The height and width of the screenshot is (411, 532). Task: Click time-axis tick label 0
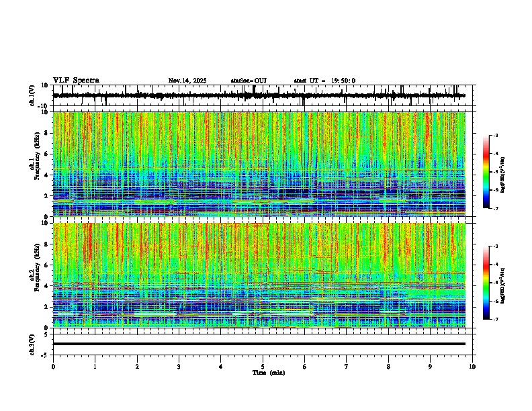coord(53,367)
